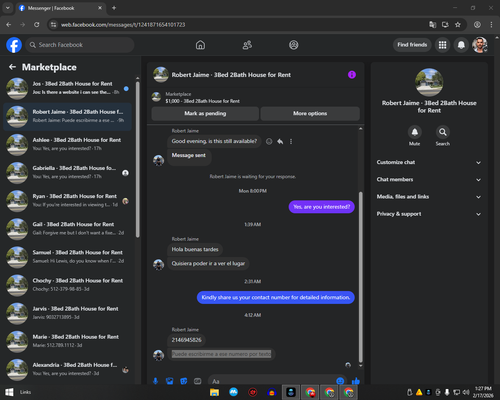
Task: Open the Ryan conversation
Action: [68, 201]
